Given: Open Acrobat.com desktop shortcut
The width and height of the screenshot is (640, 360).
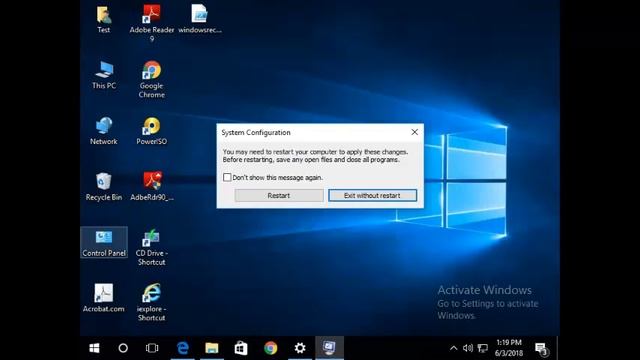Looking at the screenshot, I should pos(104,298).
